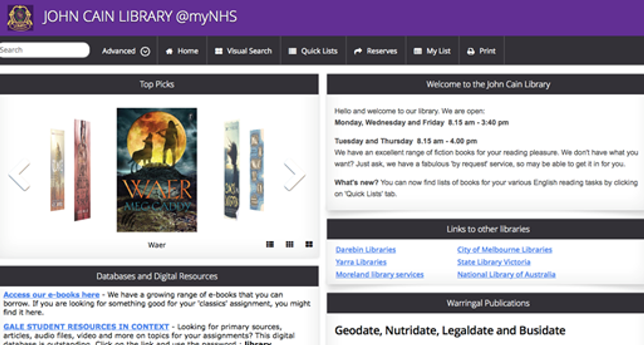The height and width of the screenshot is (345, 644).
Task: Switch Top Picks to large grid view
Action: click(x=309, y=244)
